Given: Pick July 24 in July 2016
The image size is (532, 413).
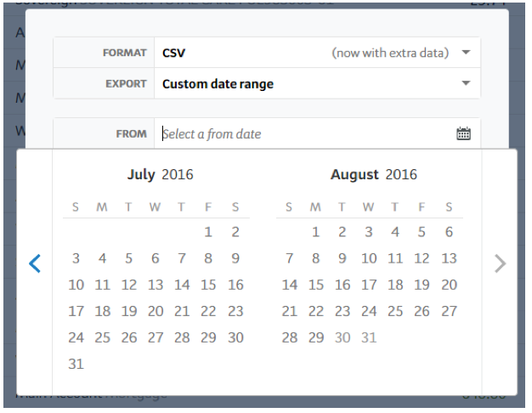Looking at the screenshot, I should tap(76, 338).
